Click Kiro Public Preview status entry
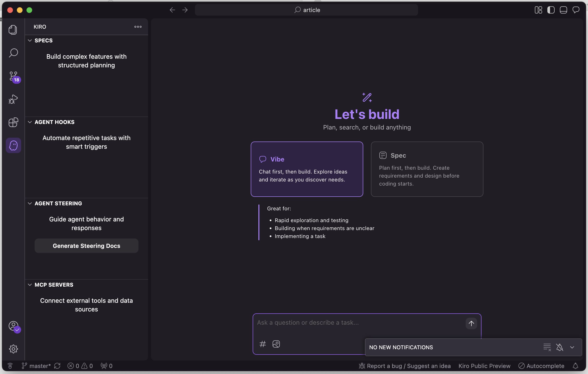Image resolution: width=588 pixels, height=374 pixels. pos(484,366)
